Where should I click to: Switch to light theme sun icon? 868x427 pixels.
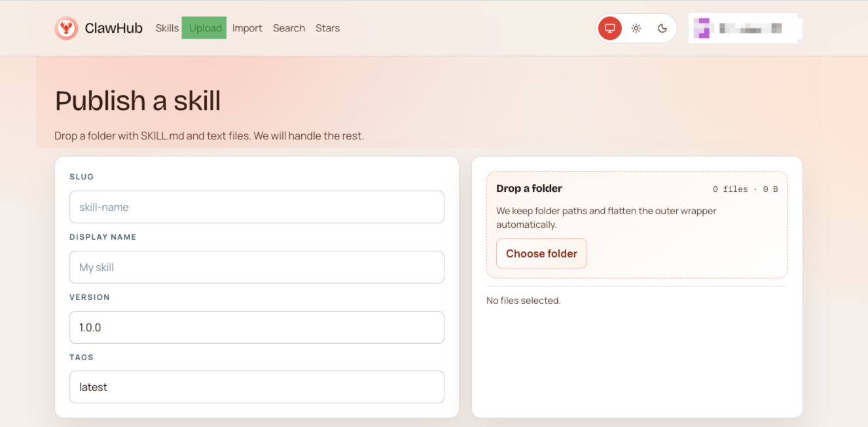click(636, 28)
